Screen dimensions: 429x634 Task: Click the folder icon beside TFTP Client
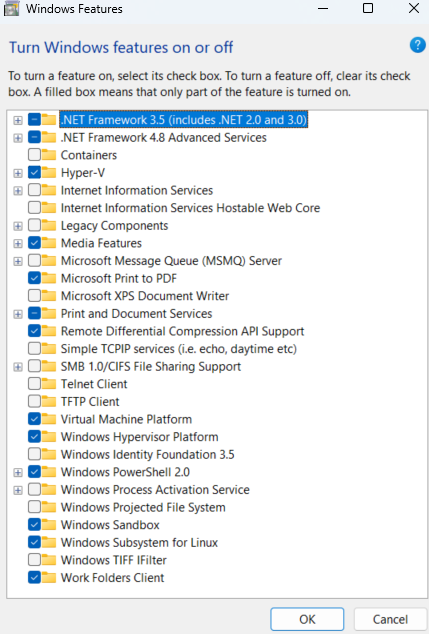(x=49, y=402)
